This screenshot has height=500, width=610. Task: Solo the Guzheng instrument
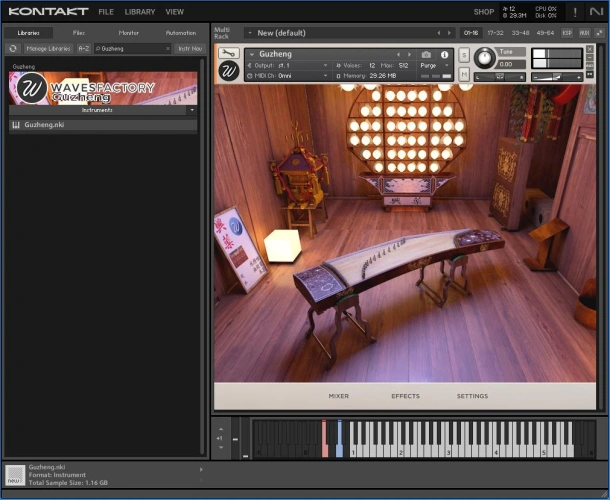click(464, 54)
